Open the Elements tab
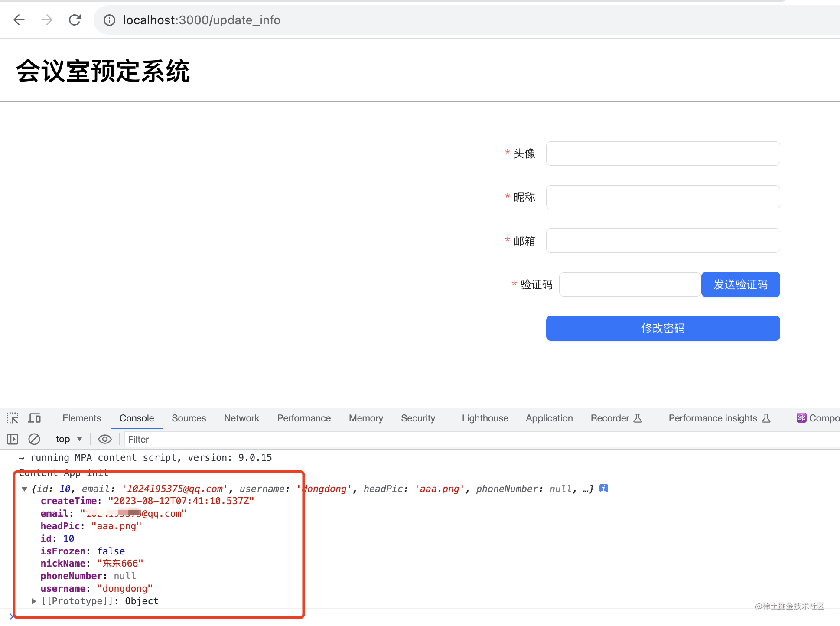The height and width of the screenshot is (626, 840). 81,418
